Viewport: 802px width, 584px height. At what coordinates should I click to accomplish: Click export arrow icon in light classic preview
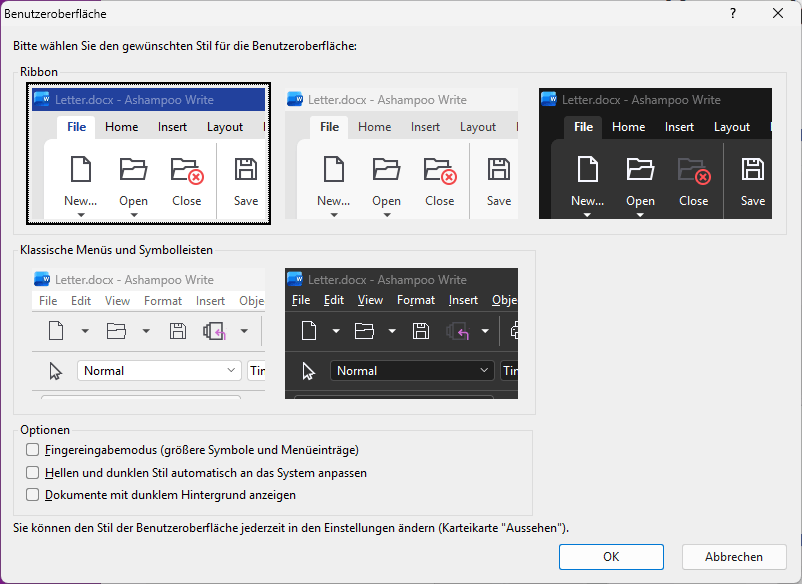[x=214, y=331]
